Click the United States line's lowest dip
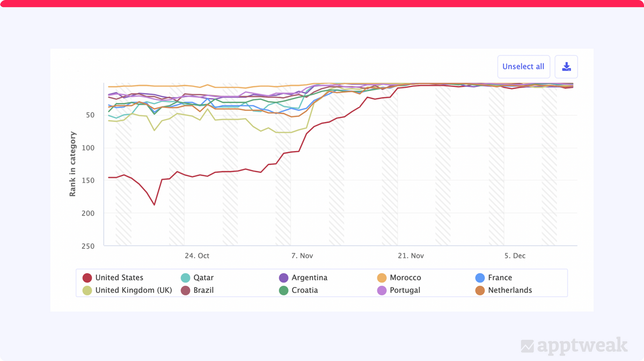Viewport: 644px width, 361px height. point(154,205)
